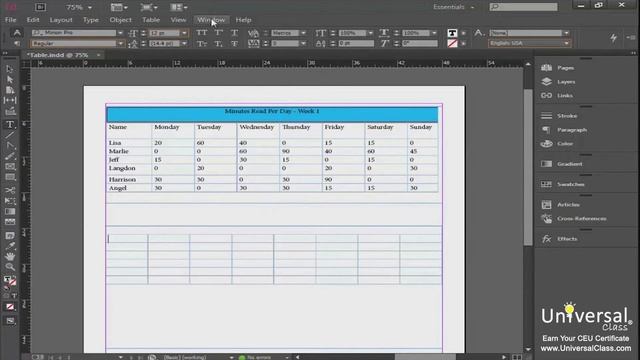The width and height of the screenshot is (640, 360).
Task: Select the Page tool
Action: (x=10, y=90)
